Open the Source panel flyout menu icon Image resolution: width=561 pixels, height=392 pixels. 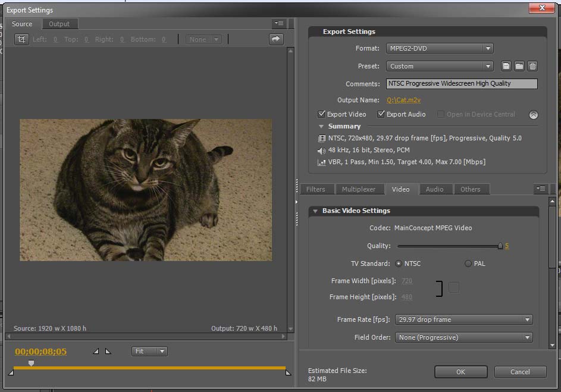279,24
